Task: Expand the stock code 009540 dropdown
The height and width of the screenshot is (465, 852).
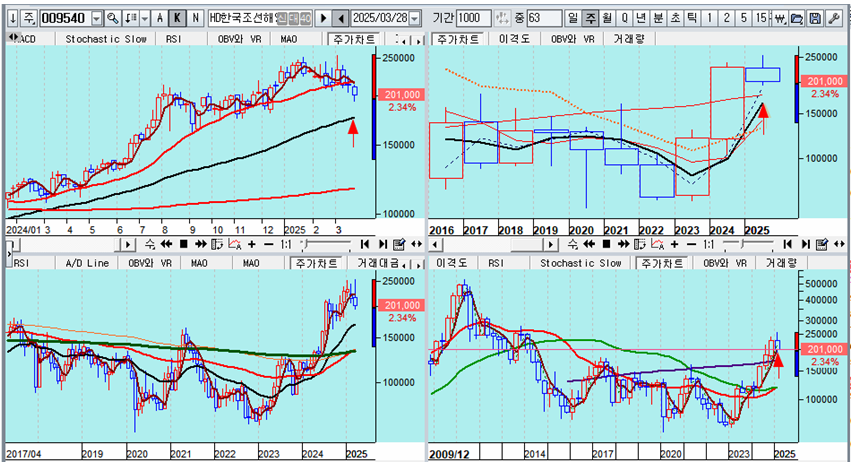Action: point(96,18)
